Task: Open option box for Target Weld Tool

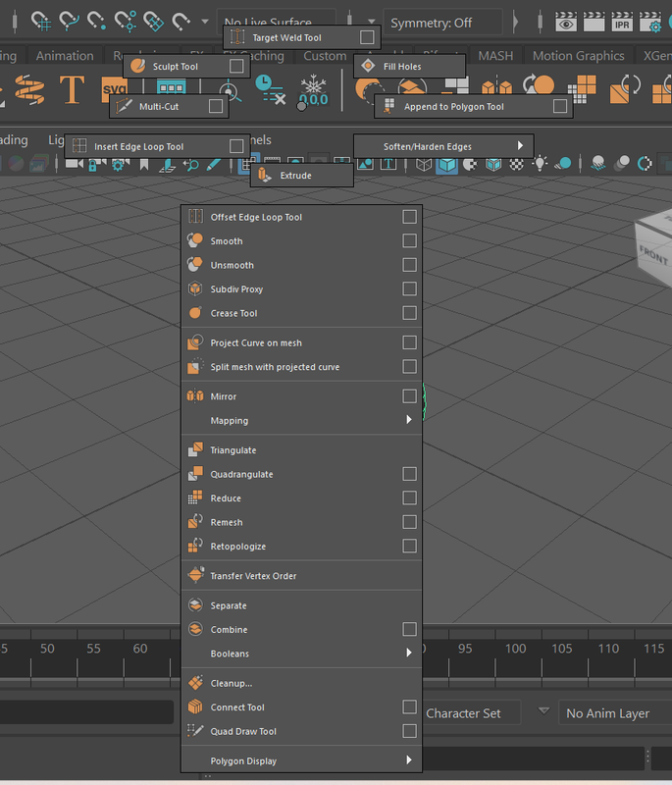Action: pos(366,37)
